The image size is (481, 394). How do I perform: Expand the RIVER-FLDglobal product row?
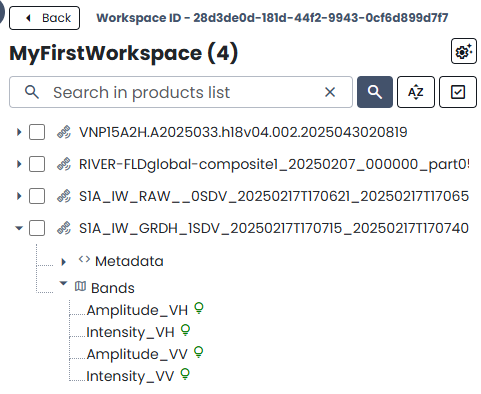pyautogui.click(x=19, y=164)
